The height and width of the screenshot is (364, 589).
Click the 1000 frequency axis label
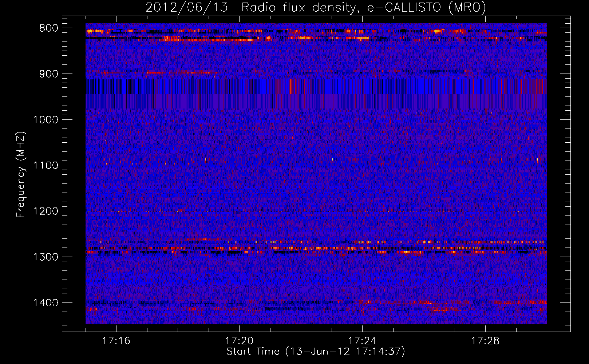click(46, 120)
